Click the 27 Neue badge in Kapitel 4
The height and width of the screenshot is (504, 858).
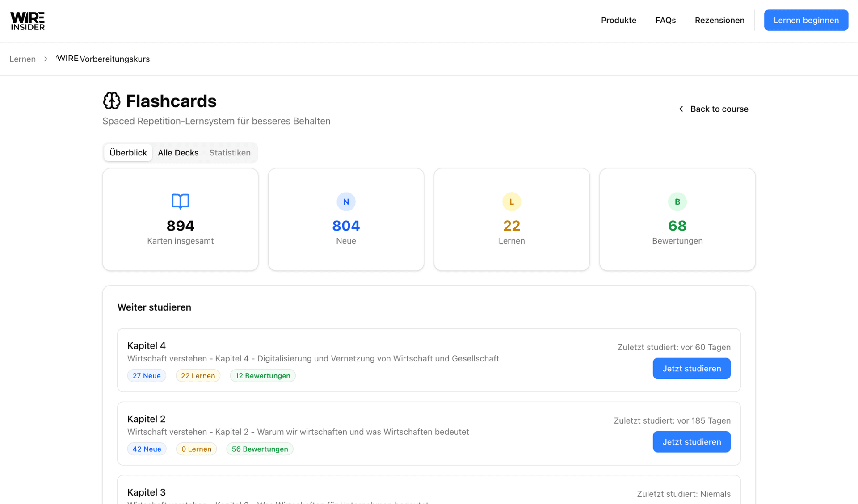147,376
